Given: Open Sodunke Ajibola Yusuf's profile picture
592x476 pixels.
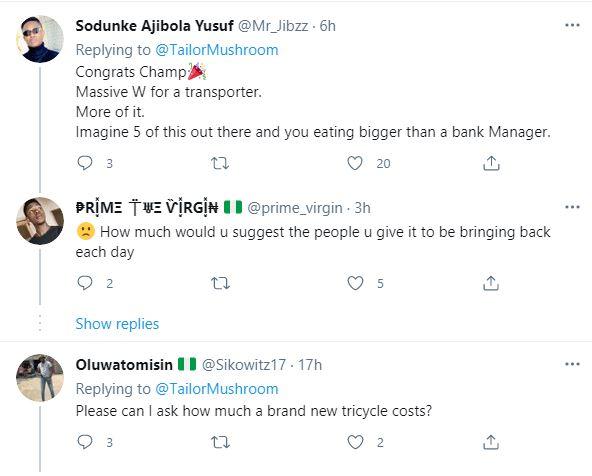Looking at the screenshot, I should [40, 39].
